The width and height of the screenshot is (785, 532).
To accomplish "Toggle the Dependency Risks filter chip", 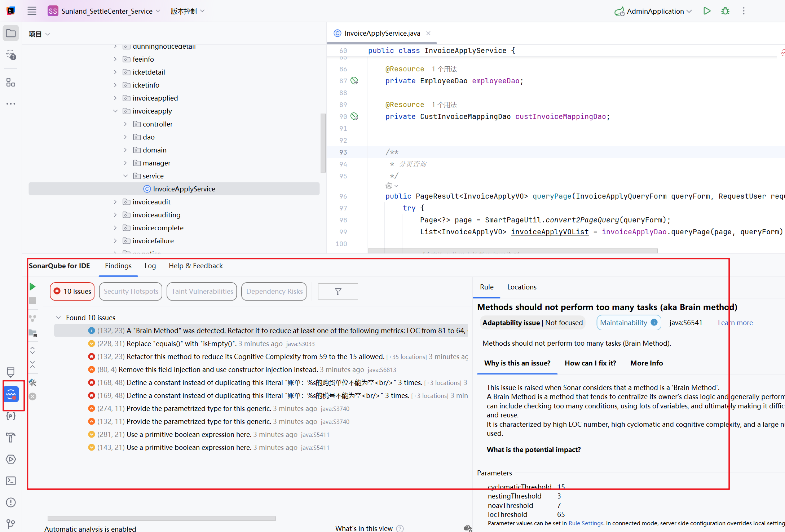I will [x=274, y=291].
